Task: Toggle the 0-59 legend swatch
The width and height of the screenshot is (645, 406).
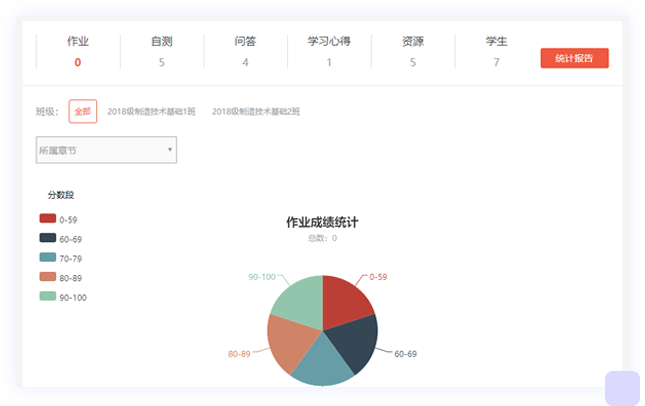Action: tap(48, 218)
